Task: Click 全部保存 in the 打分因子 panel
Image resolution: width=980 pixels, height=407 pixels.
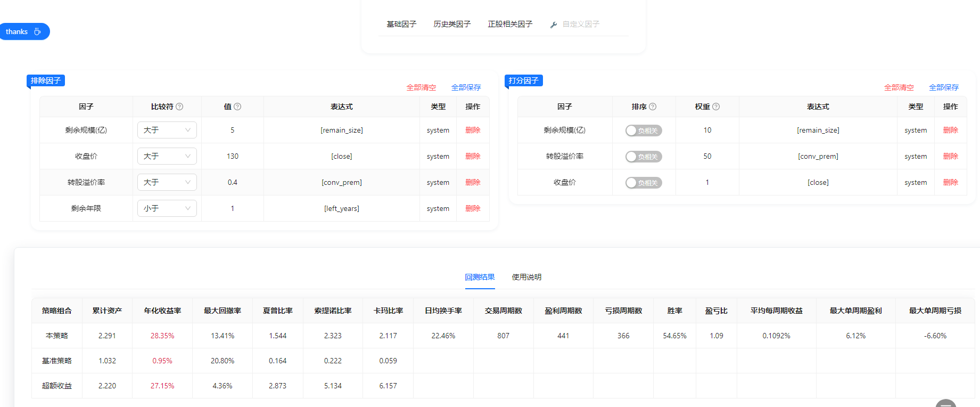Action: point(944,87)
